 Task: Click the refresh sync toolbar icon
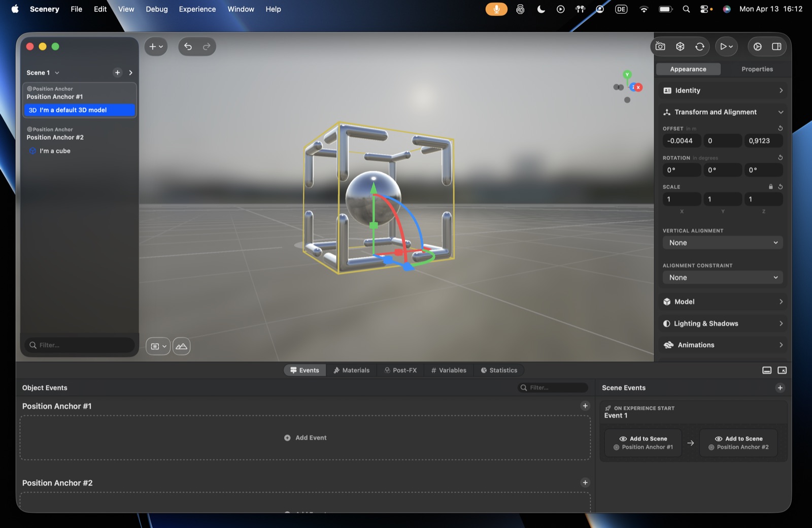click(x=700, y=47)
